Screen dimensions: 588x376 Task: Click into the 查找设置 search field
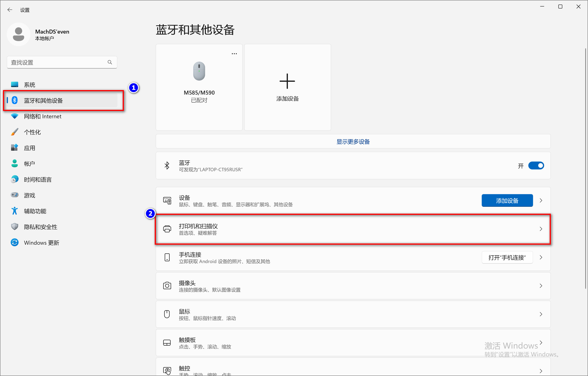click(x=56, y=63)
